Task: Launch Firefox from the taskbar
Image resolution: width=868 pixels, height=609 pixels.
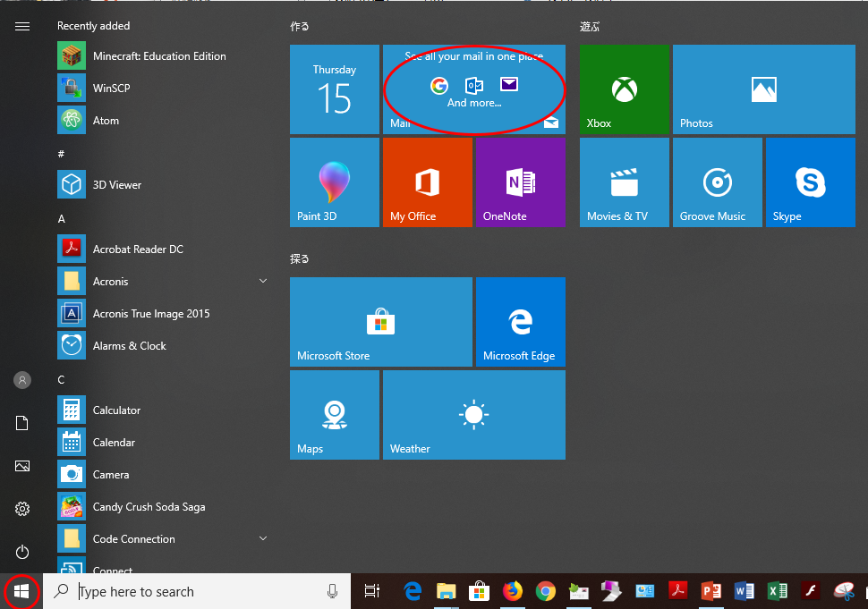Action: [513, 591]
